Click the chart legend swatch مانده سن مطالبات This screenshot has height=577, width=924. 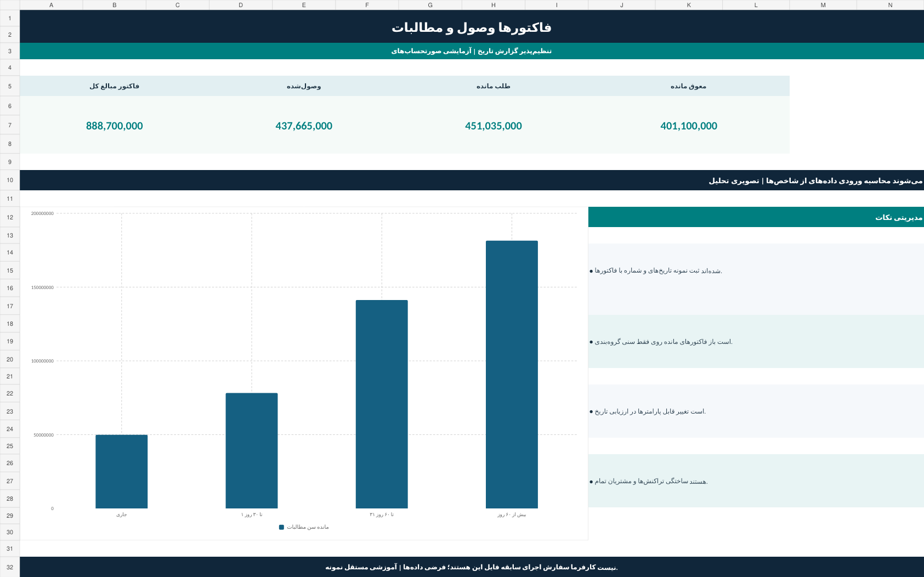point(282,527)
